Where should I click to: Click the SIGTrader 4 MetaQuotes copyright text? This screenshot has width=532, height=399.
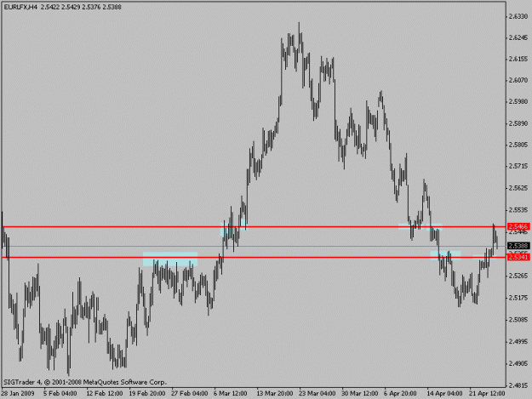[85, 382]
